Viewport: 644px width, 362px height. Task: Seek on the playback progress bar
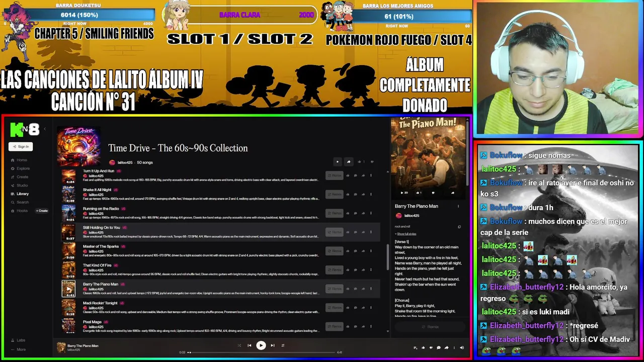click(x=262, y=352)
